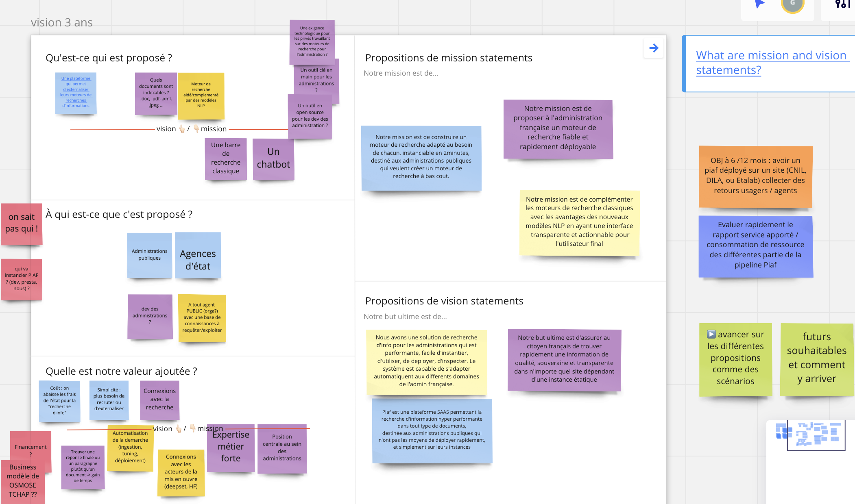
Task: Click 'Qu'est-ce qui est proposé ?' heading
Action: point(109,58)
